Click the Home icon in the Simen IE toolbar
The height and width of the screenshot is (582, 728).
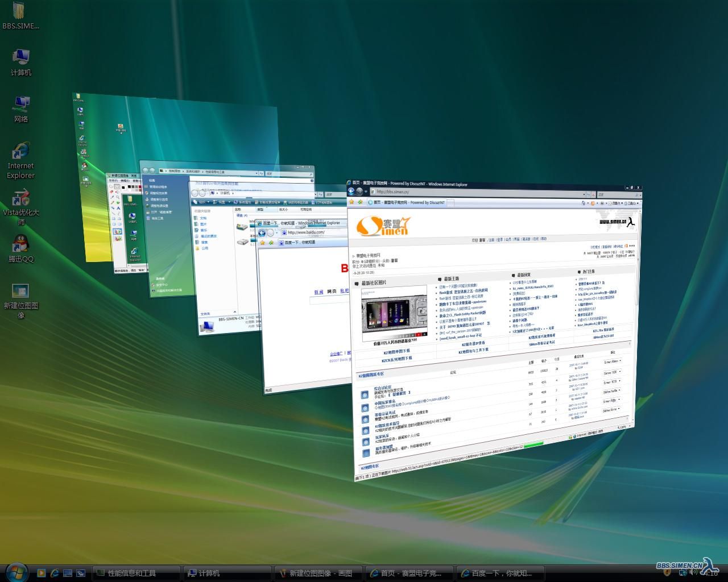[583, 203]
